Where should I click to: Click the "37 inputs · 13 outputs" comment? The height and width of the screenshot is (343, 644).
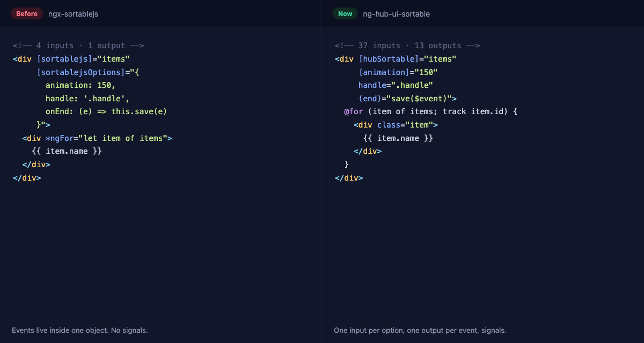[x=407, y=46]
